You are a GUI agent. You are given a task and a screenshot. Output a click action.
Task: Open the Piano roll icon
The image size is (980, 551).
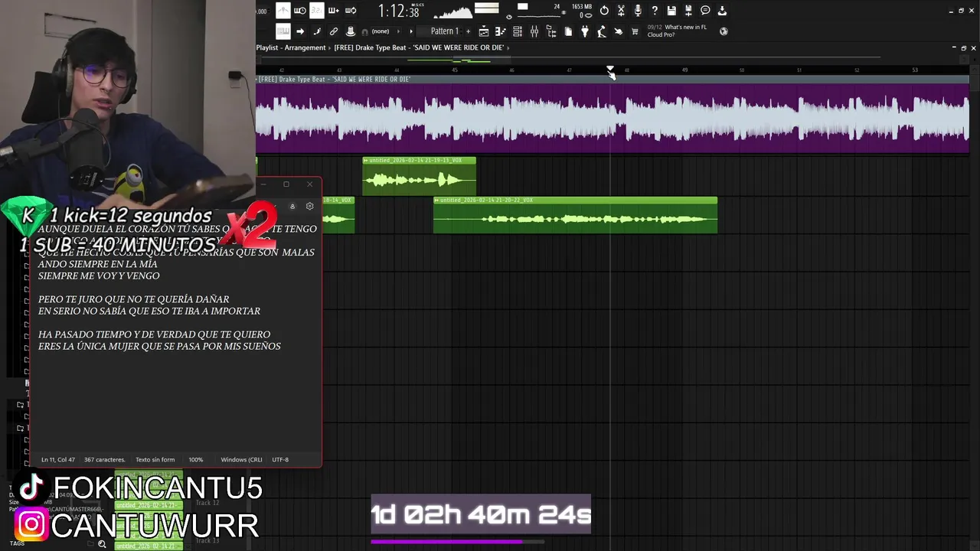point(501,31)
